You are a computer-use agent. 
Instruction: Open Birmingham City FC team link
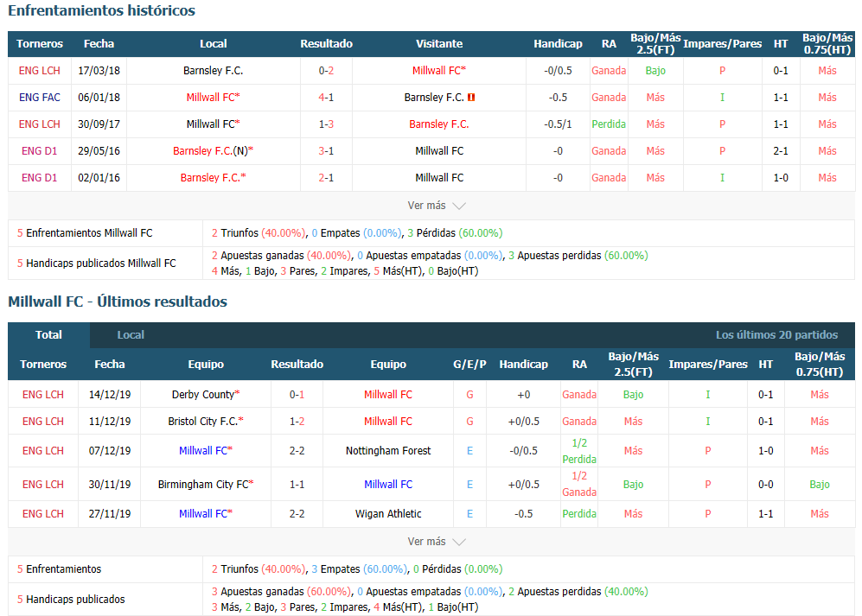(206, 484)
